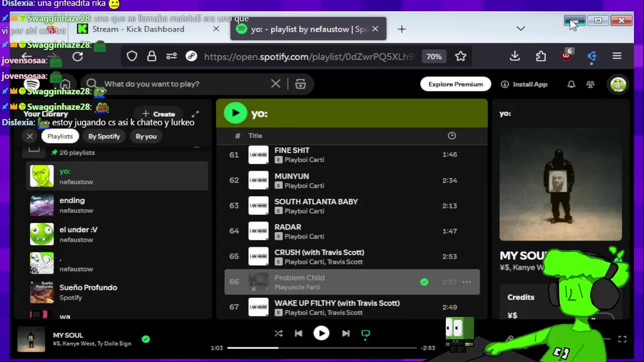Click Playboi Carti artist link under MUNYUN

(304, 186)
